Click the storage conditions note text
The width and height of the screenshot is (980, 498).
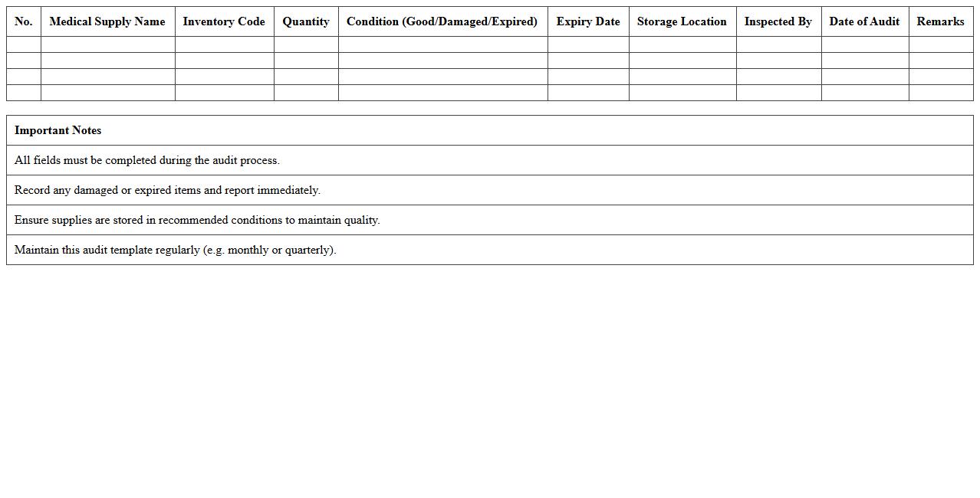[196, 220]
